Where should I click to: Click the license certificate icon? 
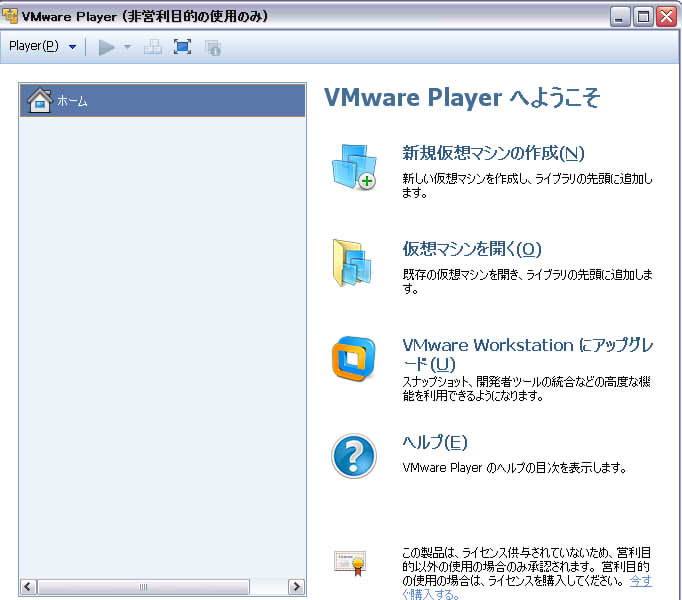[350, 563]
